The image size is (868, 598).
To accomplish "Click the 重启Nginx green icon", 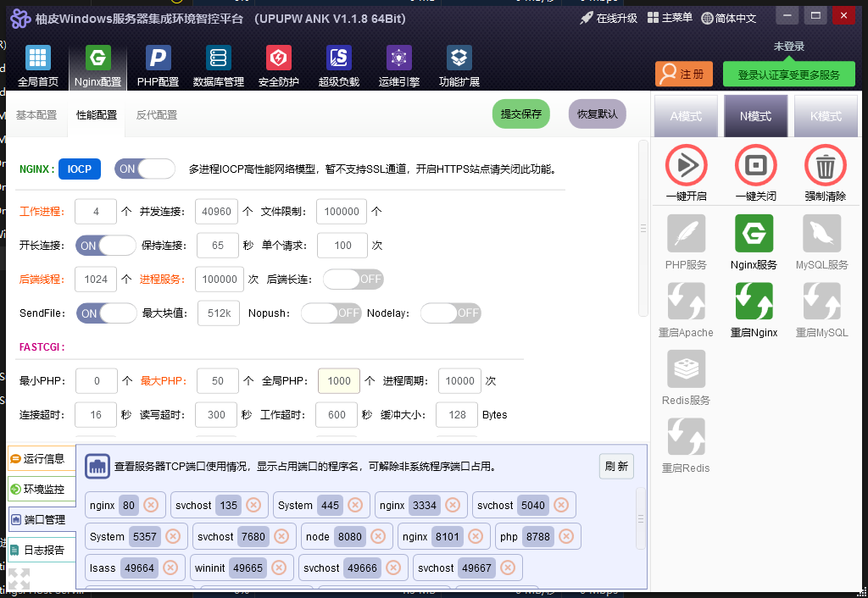I will [x=754, y=301].
